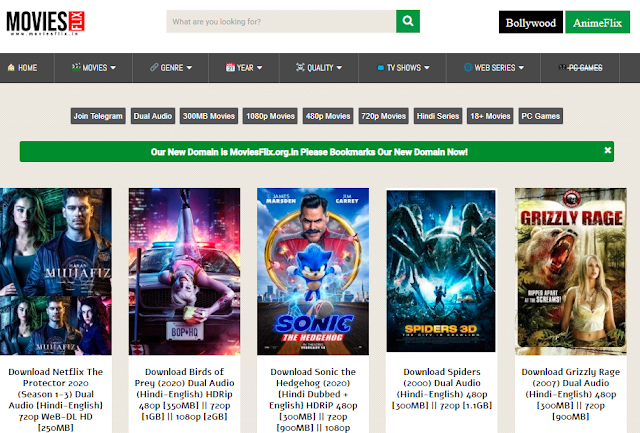Click the home icon in navigation bar
Screen dimensions: 640x433
[x=11, y=67]
